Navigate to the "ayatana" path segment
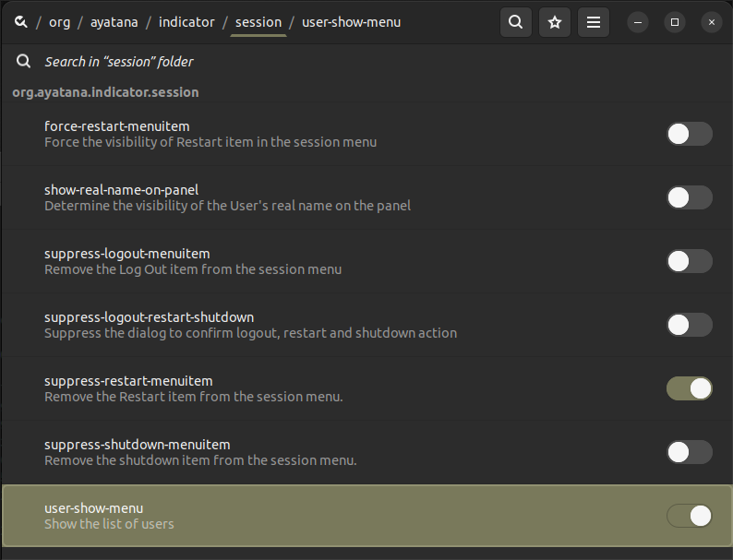Viewport: 733px width, 560px height. 114,21
